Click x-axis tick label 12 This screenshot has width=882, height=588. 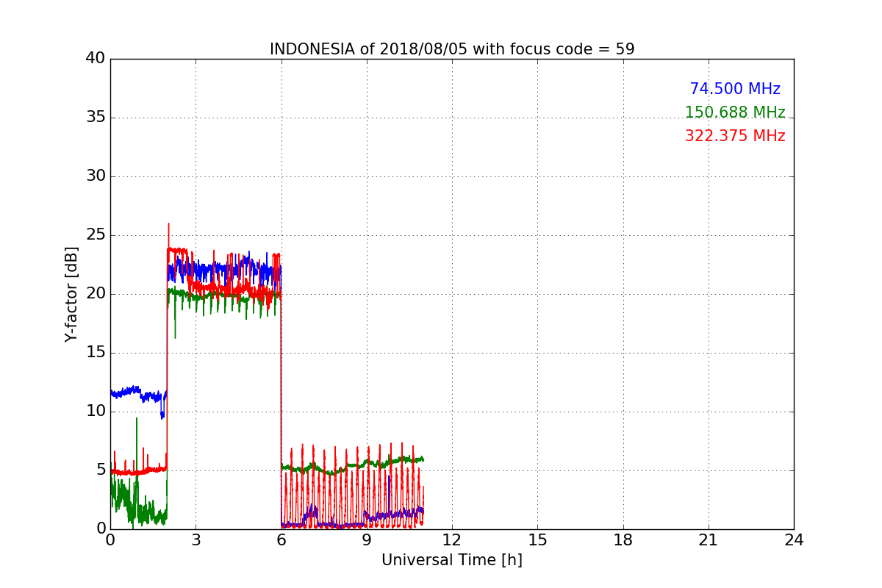click(452, 540)
